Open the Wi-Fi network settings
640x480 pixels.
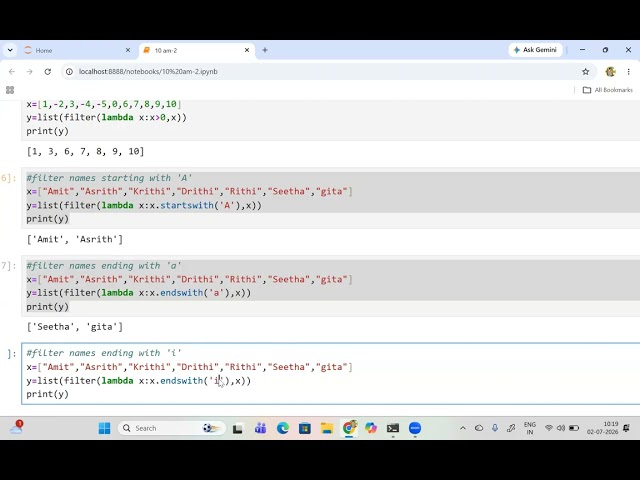point(549,428)
